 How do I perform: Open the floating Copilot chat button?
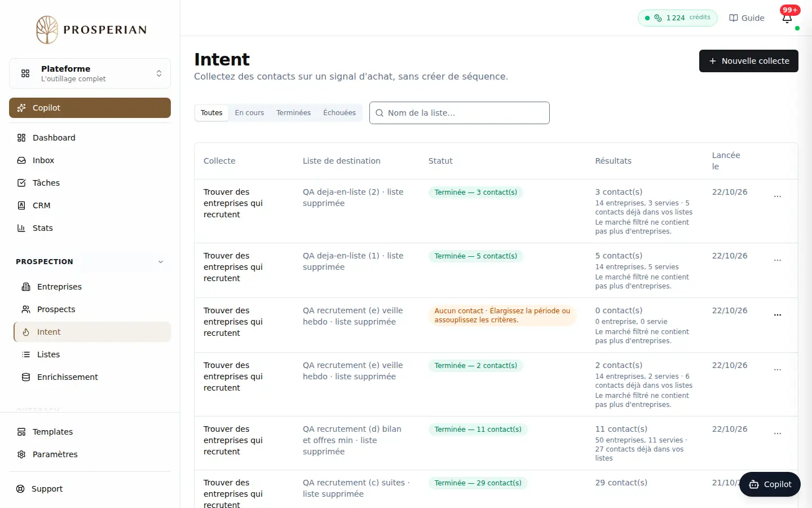click(770, 484)
